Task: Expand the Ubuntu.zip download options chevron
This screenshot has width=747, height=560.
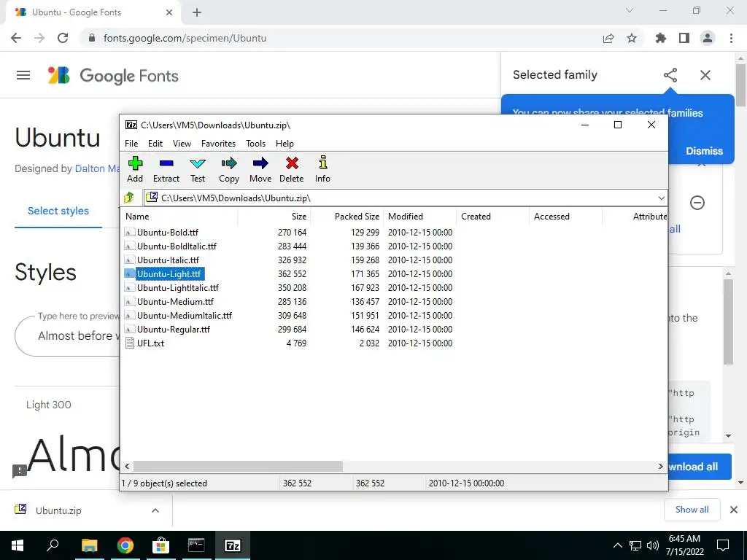Action: 155,510
